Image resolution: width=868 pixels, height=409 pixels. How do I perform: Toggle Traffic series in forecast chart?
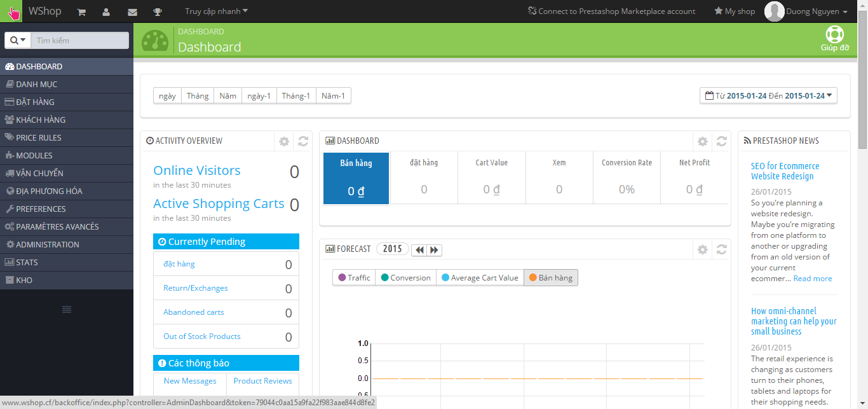pos(354,278)
